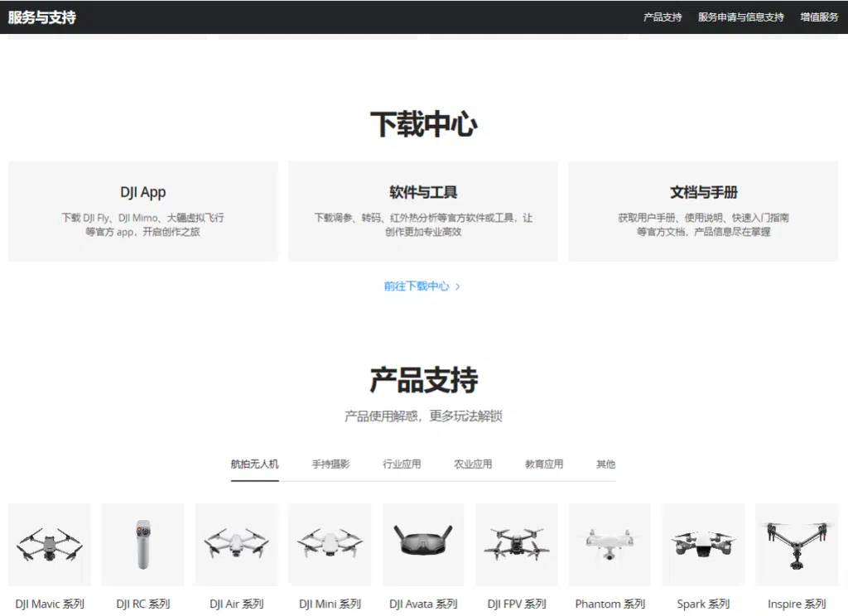Switch to the 其他 tab
848x616 pixels.
click(x=605, y=464)
